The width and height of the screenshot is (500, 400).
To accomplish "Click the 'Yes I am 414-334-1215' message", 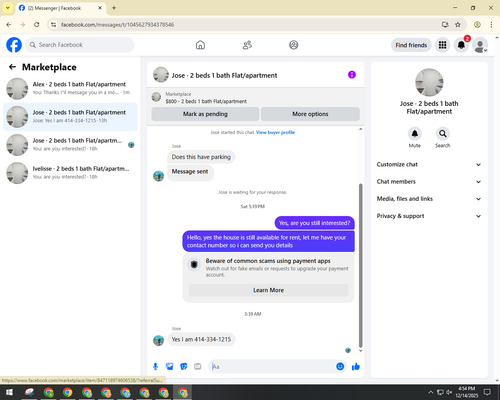I will click(x=201, y=339).
